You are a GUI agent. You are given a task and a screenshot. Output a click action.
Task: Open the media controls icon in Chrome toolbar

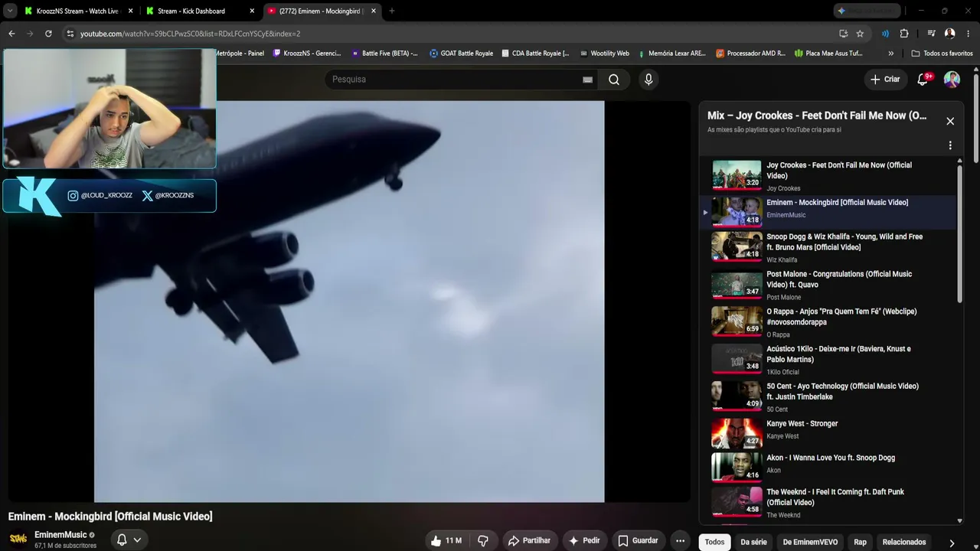tap(931, 34)
